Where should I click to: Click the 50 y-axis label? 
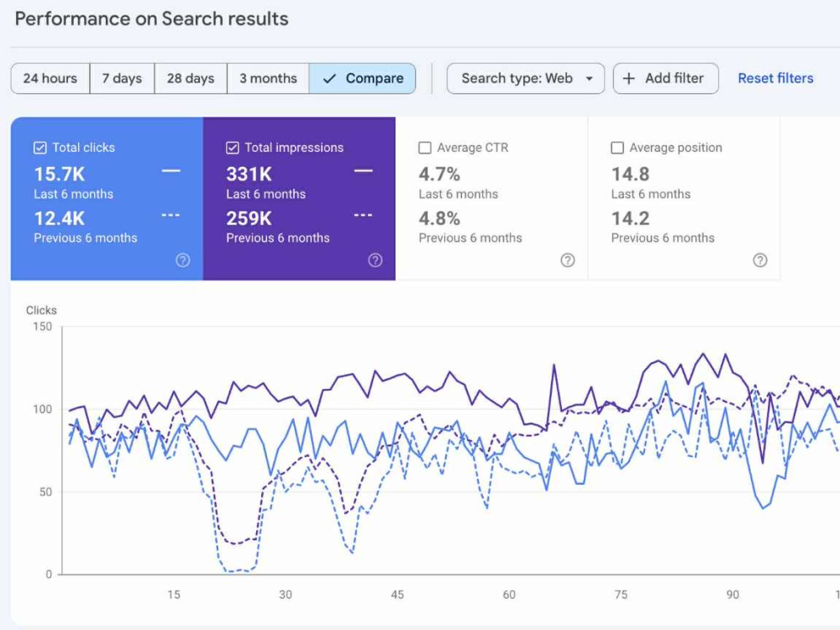[45, 491]
